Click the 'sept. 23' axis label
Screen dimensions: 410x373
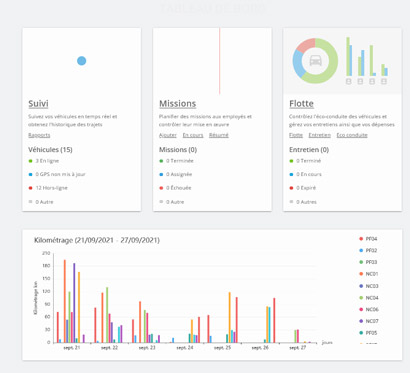click(x=147, y=348)
